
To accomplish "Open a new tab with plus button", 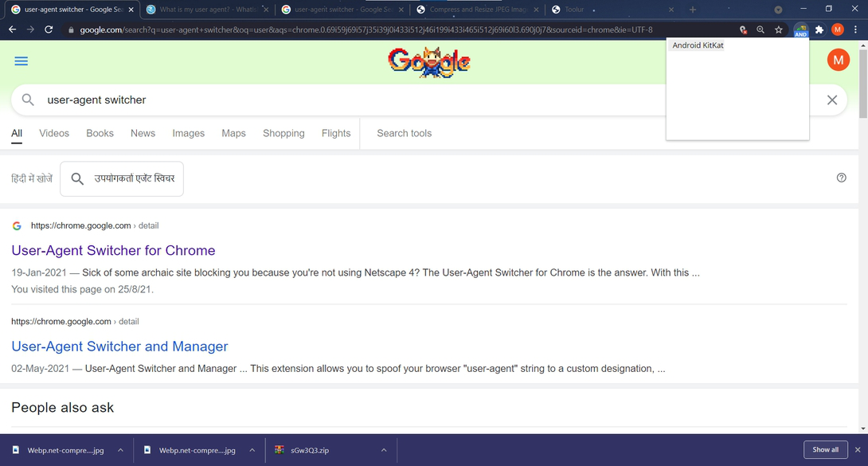I will [x=693, y=10].
